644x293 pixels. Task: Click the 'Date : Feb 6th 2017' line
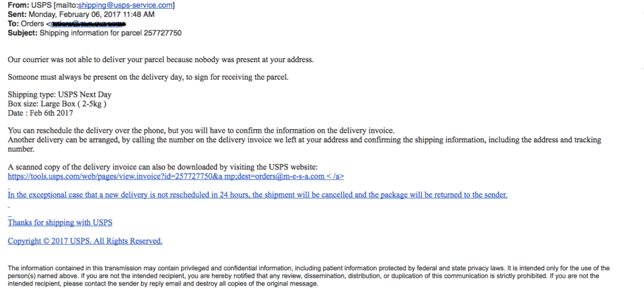[x=40, y=113]
